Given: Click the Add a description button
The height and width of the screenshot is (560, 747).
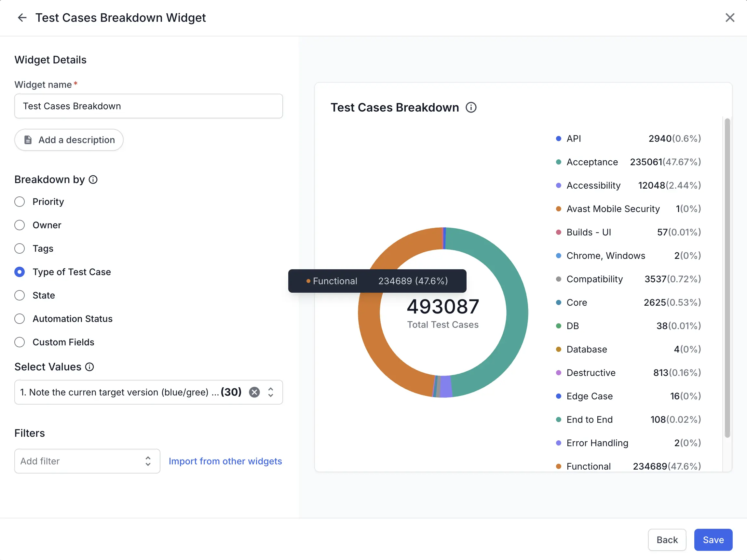Looking at the screenshot, I should point(69,140).
